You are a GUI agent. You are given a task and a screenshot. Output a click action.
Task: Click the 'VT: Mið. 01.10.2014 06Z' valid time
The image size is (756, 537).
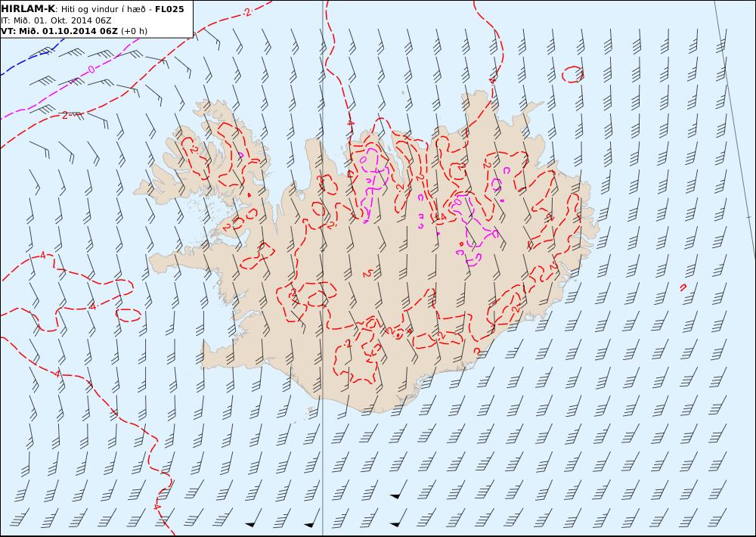click(x=59, y=31)
